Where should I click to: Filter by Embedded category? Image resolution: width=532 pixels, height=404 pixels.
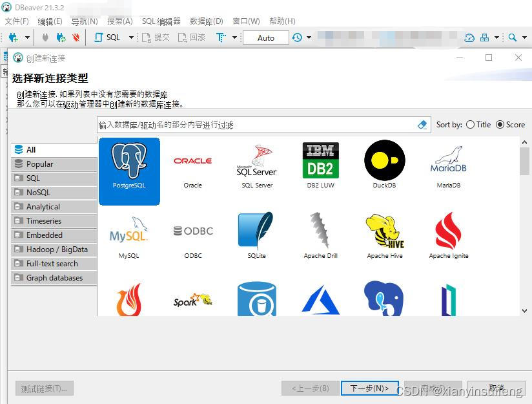54,235
